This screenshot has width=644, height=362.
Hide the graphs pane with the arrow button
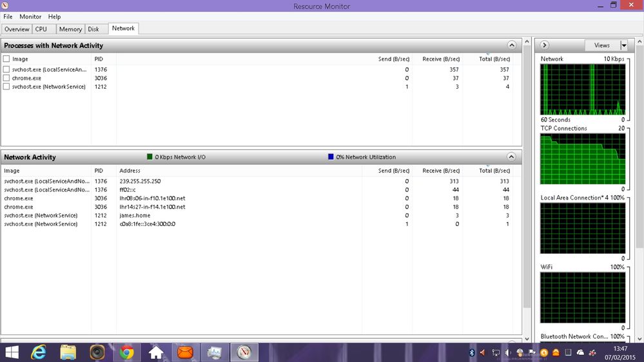545,45
